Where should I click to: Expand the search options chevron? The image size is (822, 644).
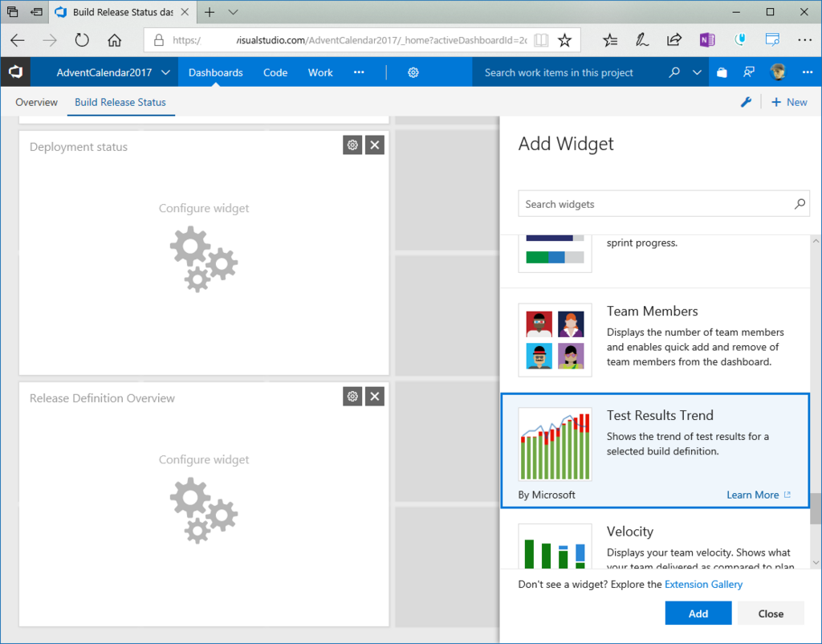coord(697,72)
